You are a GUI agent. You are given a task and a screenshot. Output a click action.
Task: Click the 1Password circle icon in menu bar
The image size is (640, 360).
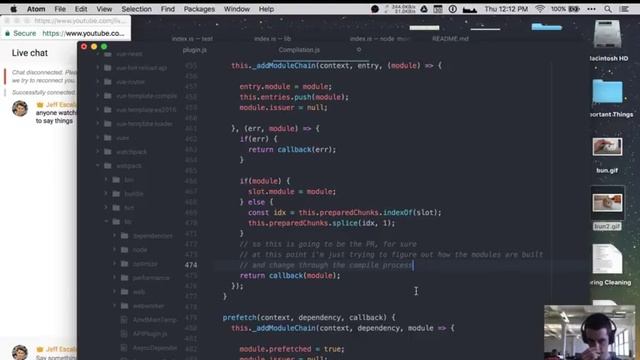pyautogui.click(x=453, y=9)
